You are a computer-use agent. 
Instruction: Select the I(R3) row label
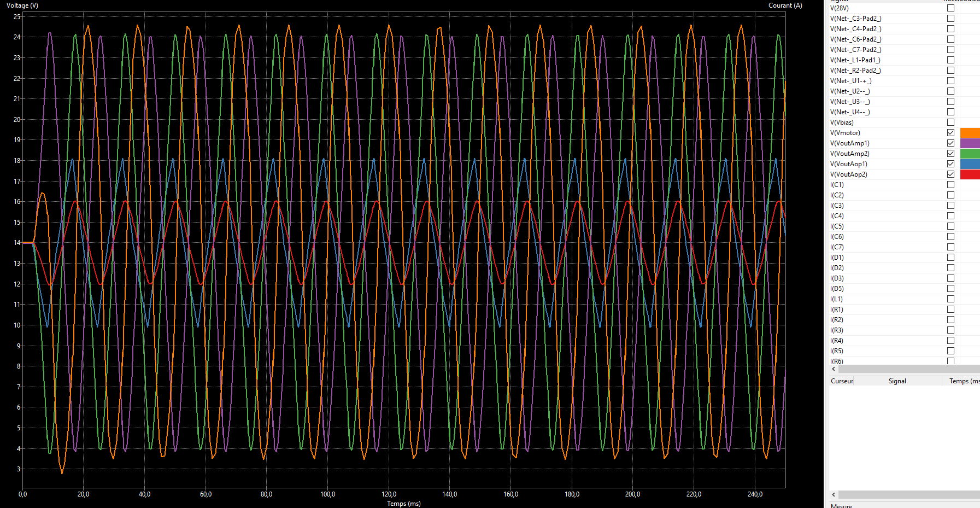(x=837, y=330)
